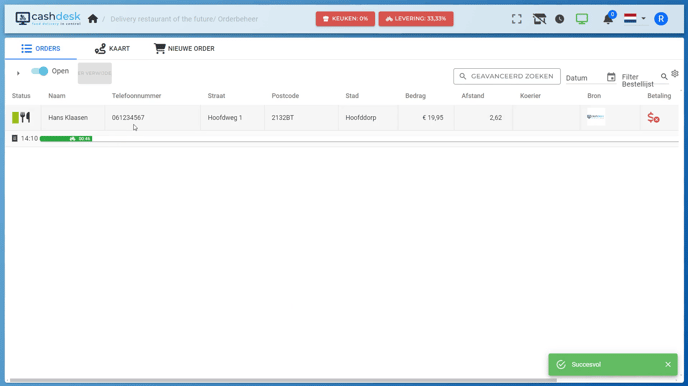Click Filter Bestellijst field

tap(640, 80)
